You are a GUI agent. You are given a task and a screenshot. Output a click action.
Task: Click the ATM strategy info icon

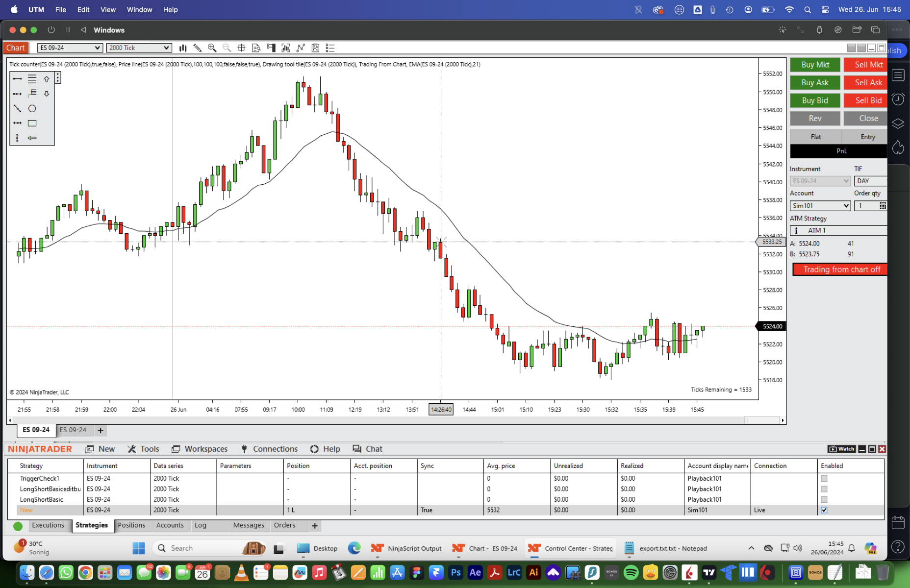(796, 230)
